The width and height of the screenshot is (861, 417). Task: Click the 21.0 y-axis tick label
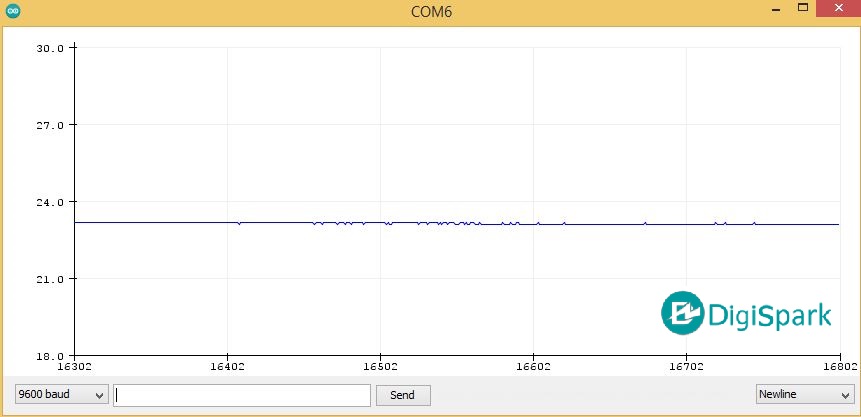50,279
